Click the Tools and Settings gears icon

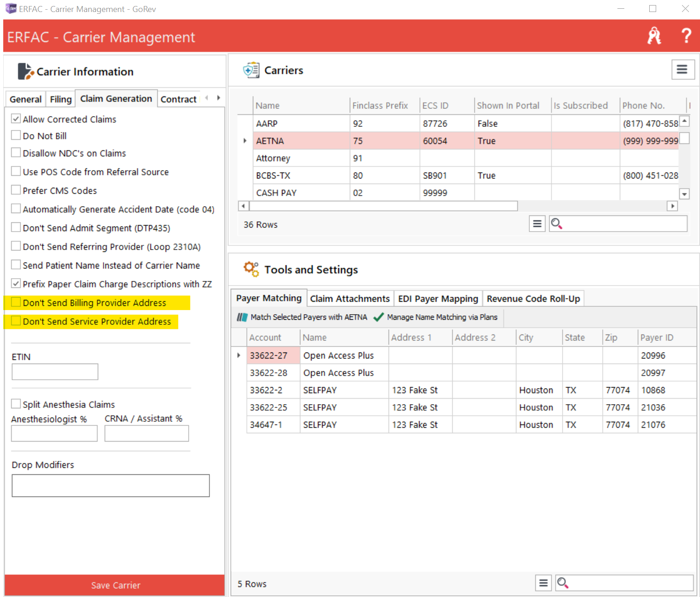point(251,269)
